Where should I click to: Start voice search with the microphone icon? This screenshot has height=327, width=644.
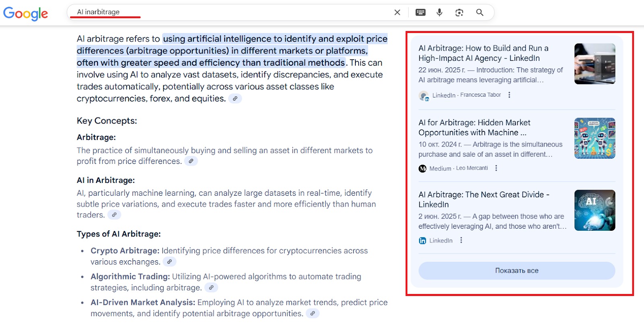440,12
